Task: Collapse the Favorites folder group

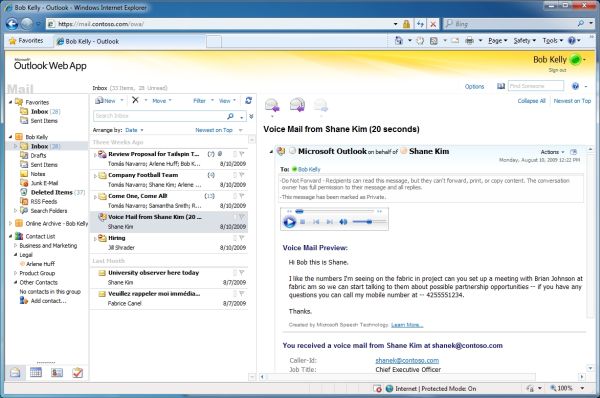Action: (10, 102)
